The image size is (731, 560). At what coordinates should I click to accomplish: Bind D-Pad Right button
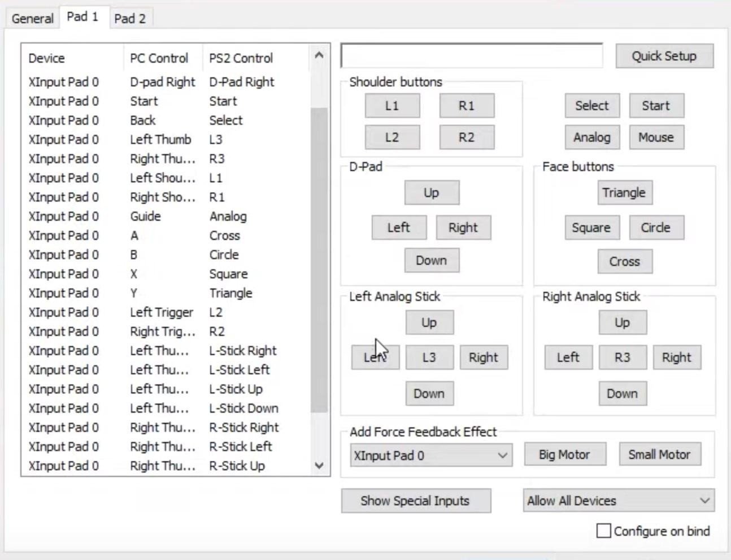463,228
